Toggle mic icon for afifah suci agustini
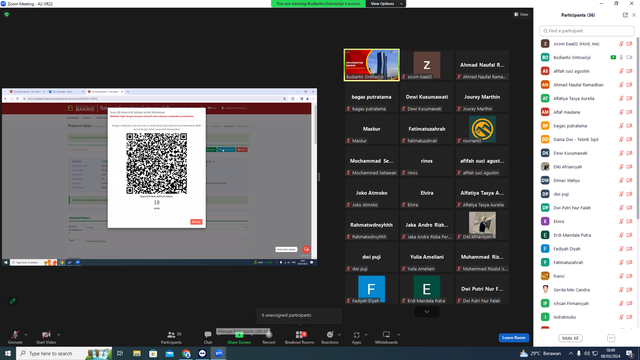 pos(621,71)
